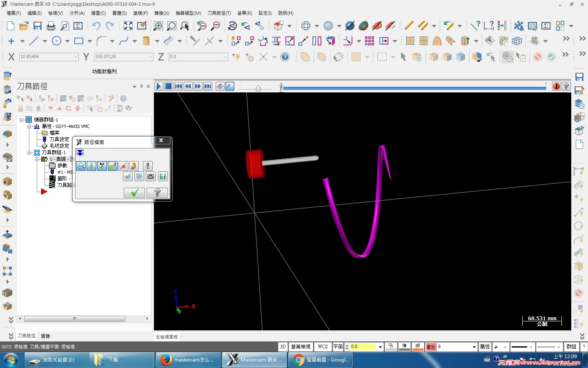
Task: Play the backplot simulation
Action: pyautogui.click(x=159, y=86)
